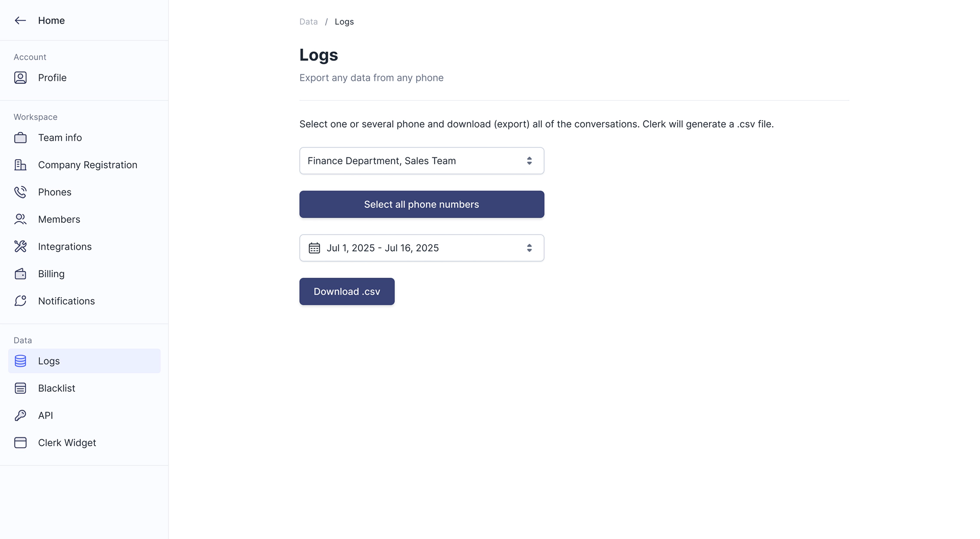Expand the Finance Department, Sales Team dropdown
Viewport: 980px width, 539px height.
(x=421, y=161)
